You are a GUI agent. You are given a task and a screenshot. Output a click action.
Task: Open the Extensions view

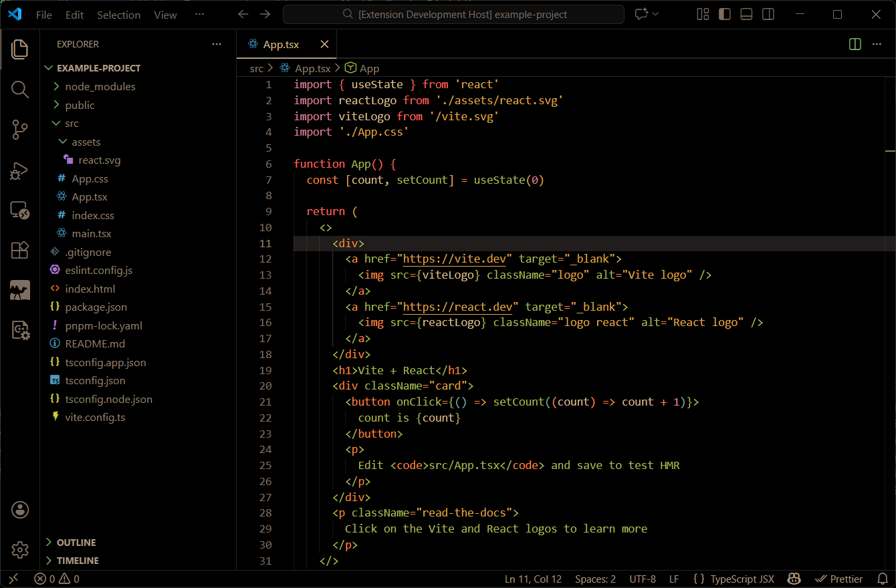(20, 250)
